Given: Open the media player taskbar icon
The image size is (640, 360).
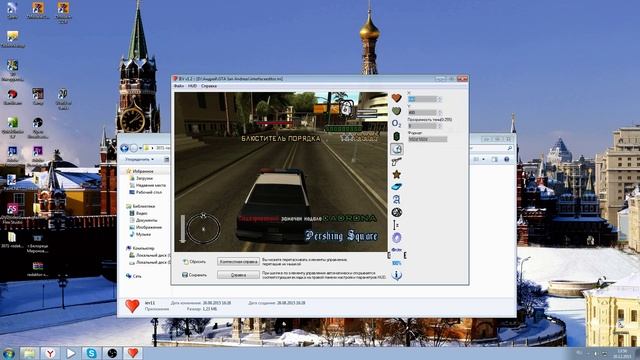Looking at the screenshot, I should [x=71, y=353].
